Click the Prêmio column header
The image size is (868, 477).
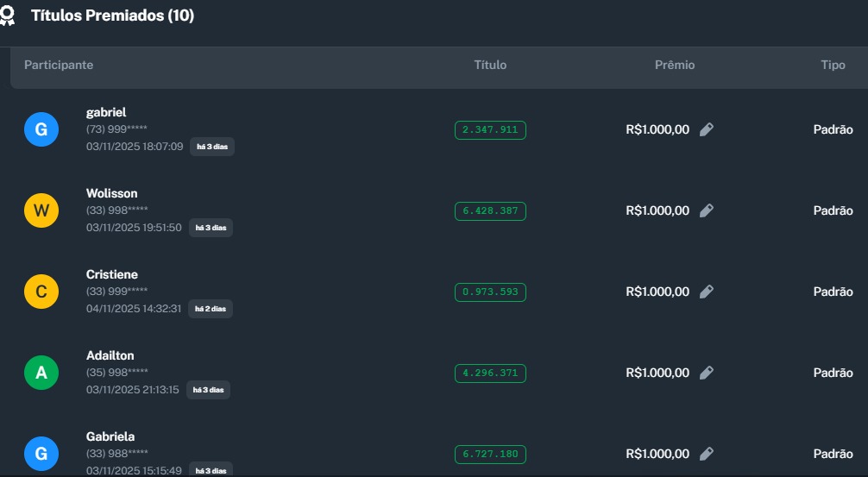click(674, 65)
